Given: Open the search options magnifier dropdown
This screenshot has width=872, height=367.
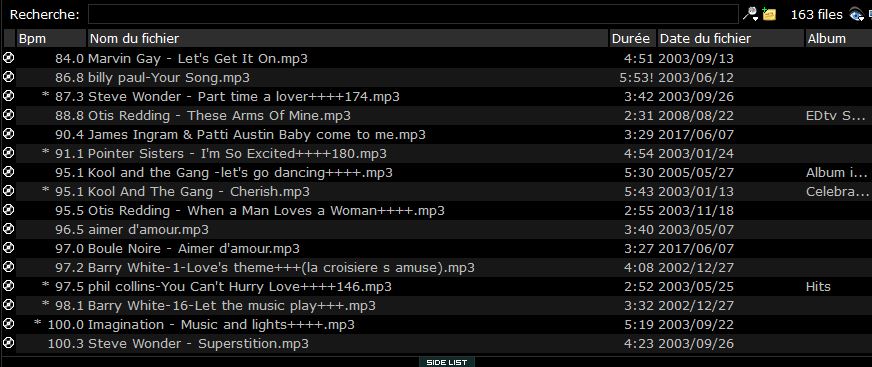Looking at the screenshot, I should [x=751, y=14].
